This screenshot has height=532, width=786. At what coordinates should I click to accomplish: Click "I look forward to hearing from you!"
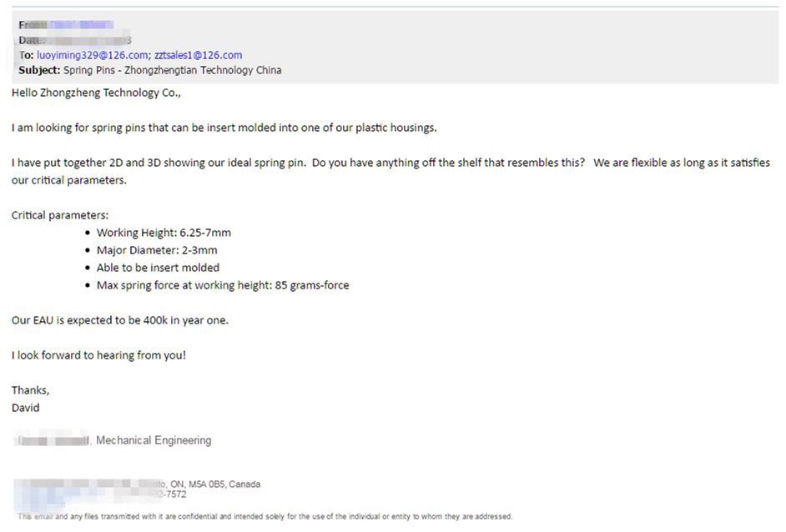point(98,355)
